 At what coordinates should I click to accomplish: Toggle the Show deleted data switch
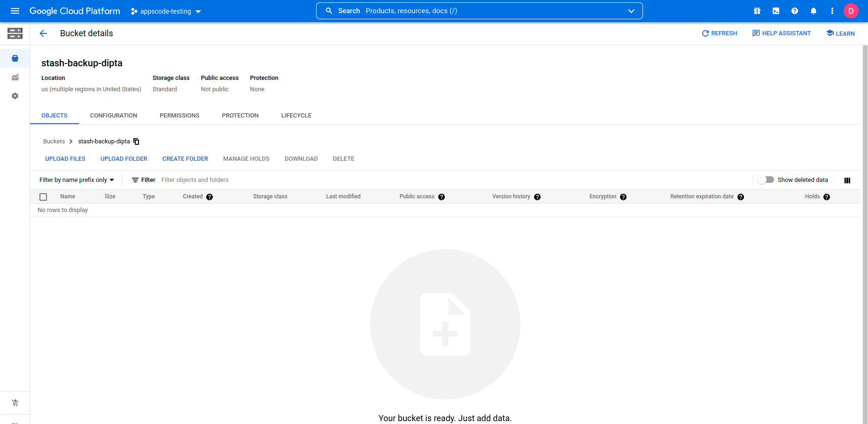(766, 180)
